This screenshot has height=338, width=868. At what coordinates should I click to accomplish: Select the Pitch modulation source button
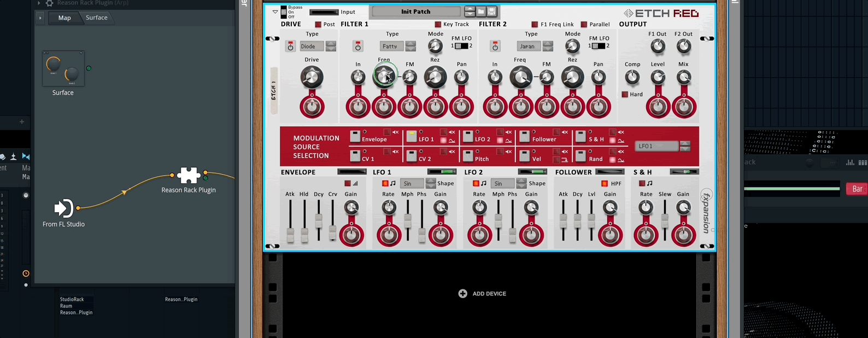(x=468, y=156)
